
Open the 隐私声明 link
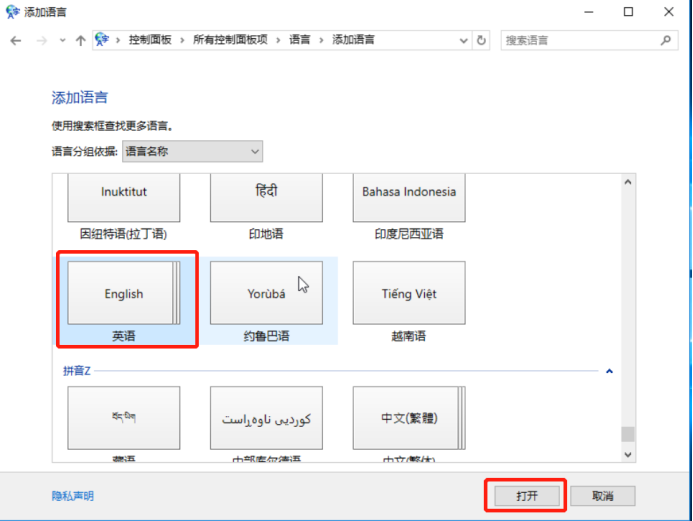pos(73,496)
